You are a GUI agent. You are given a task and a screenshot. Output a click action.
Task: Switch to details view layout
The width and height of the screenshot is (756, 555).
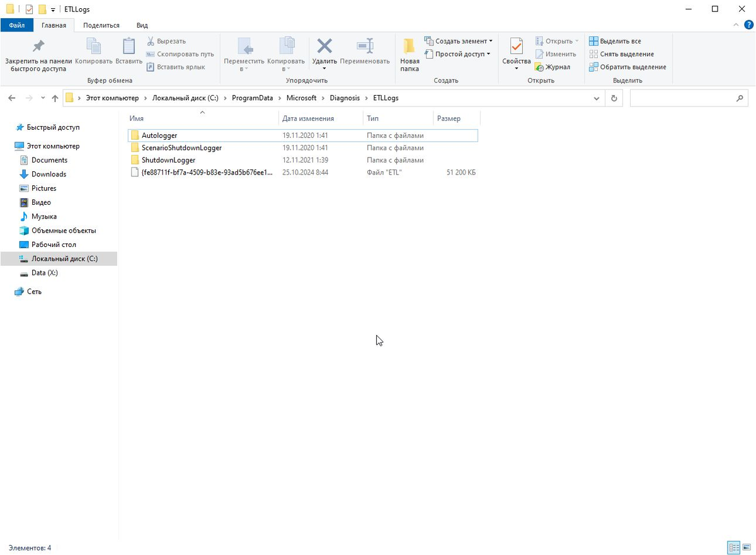[734, 547]
